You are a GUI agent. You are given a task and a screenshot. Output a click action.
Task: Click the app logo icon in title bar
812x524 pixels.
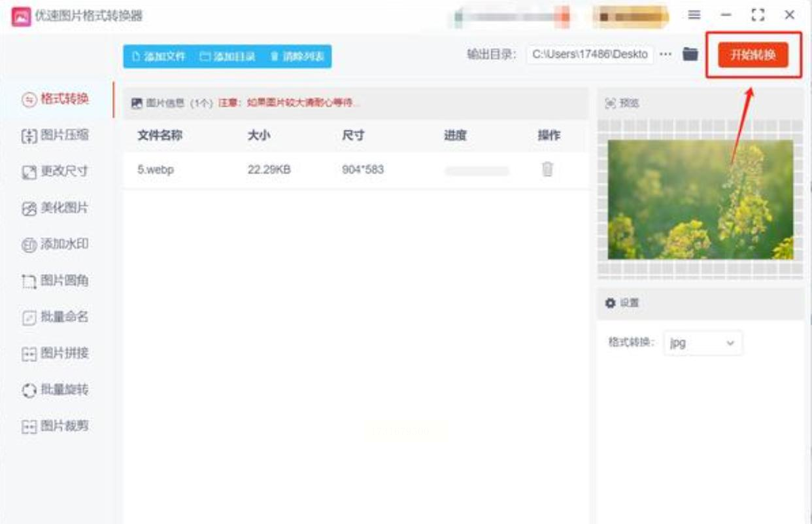point(21,16)
